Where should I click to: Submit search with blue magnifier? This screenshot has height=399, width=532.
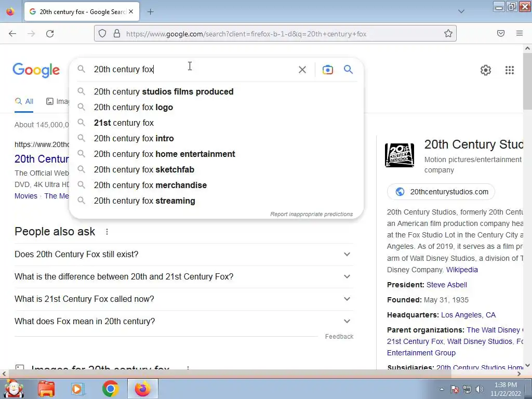349,70
